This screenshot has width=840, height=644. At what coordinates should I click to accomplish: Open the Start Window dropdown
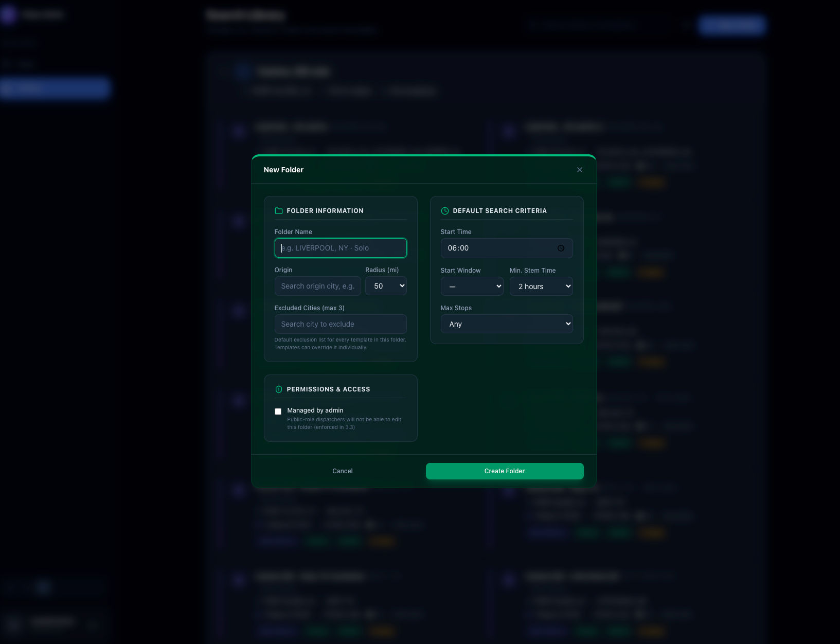(x=472, y=287)
